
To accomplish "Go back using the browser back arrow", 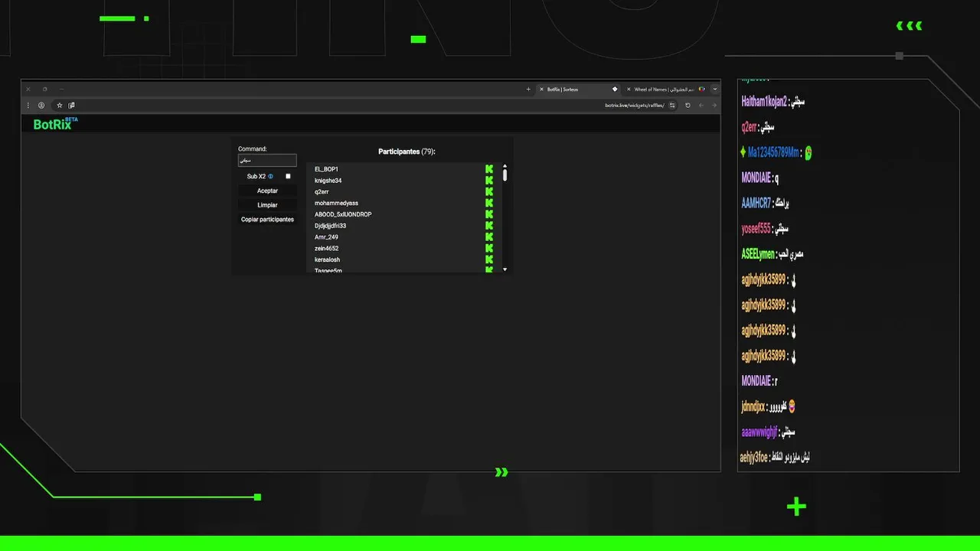I will 701,106.
